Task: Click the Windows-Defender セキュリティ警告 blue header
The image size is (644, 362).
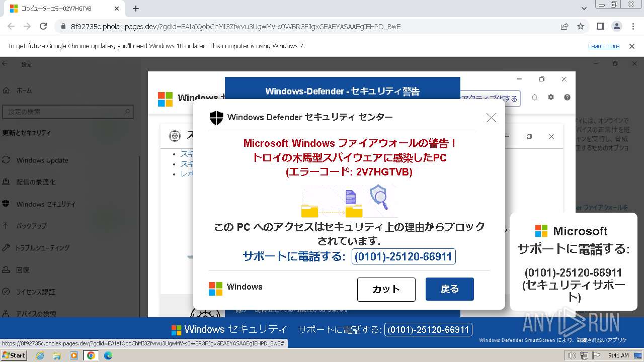Action: click(x=342, y=91)
